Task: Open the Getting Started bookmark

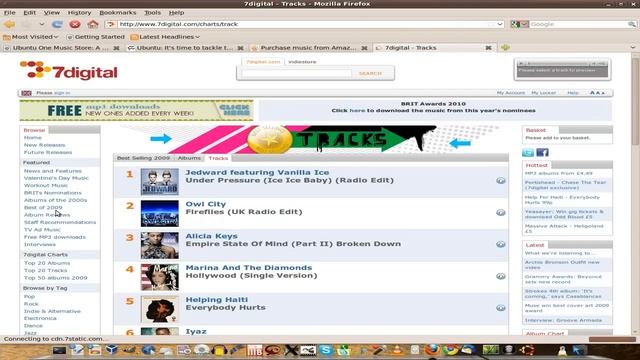Action: [x=96, y=37]
